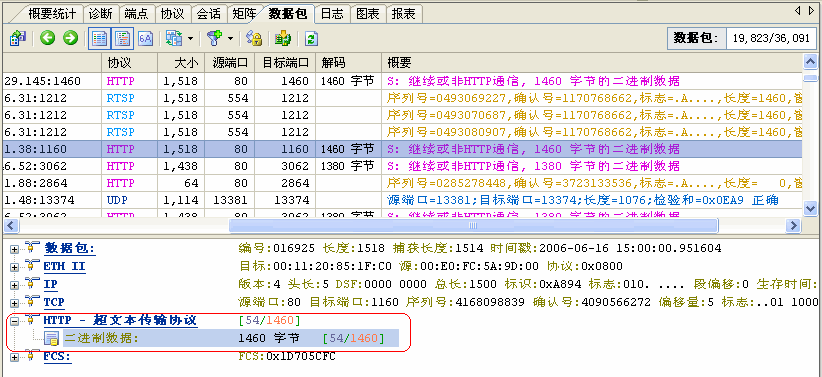Image resolution: width=822 pixels, height=377 pixels.
Task: Toggle the packet list view button
Action: tap(100, 38)
